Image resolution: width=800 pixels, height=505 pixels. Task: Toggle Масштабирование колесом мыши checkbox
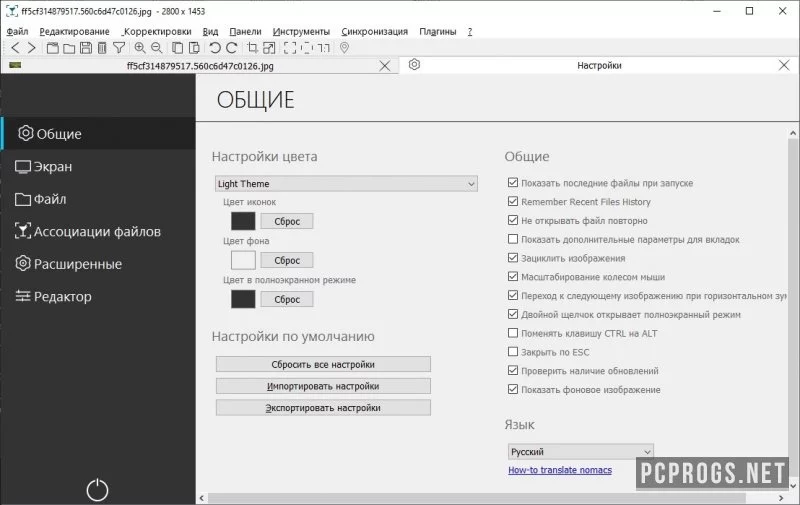pos(513,276)
